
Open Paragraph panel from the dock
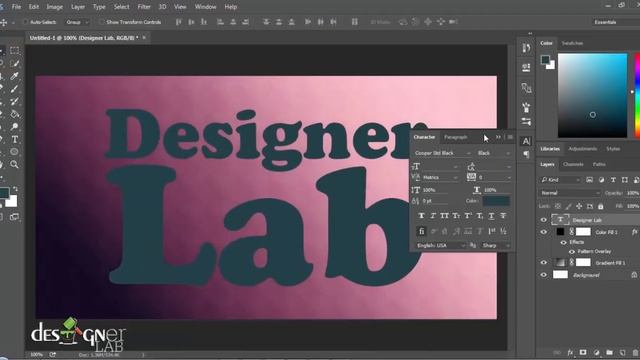pyautogui.click(x=526, y=154)
